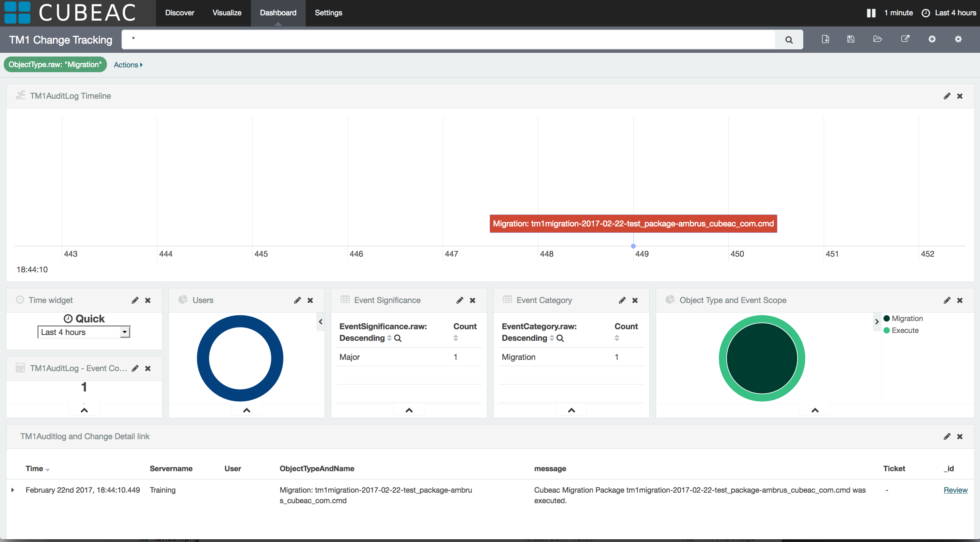
Task: Filter EventSignificance column with magnifier icon
Action: (x=398, y=338)
